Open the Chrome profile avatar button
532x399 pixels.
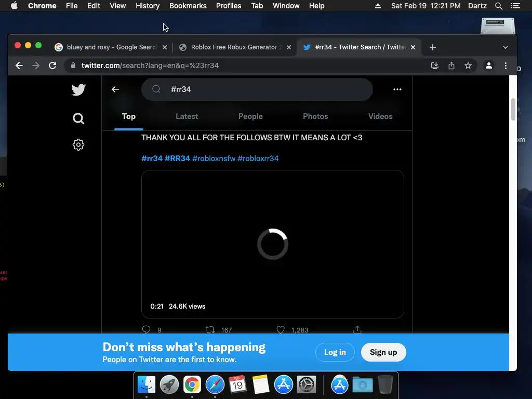[488, 65]
